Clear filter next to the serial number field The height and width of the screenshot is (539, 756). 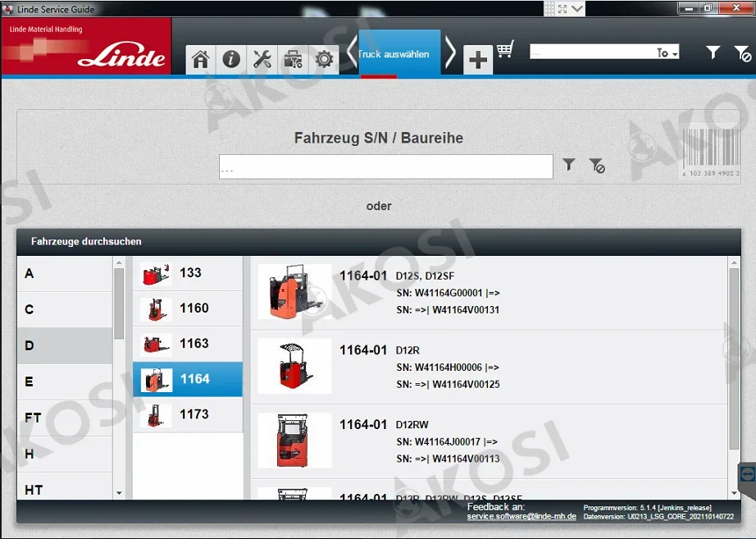(x=597, y=166)
